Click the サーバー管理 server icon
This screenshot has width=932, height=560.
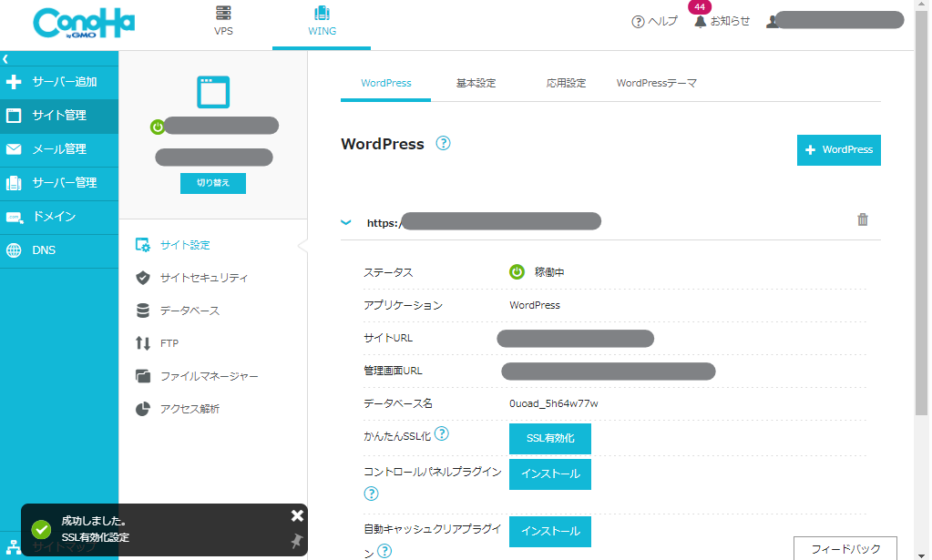pos(14,183)
